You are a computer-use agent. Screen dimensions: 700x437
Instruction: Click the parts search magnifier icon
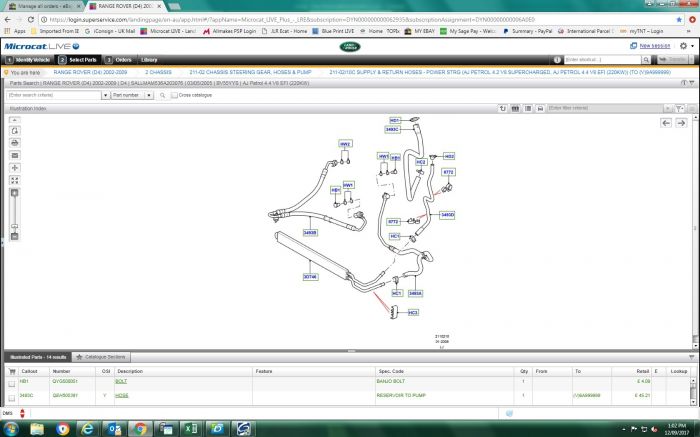pos(162,95)
